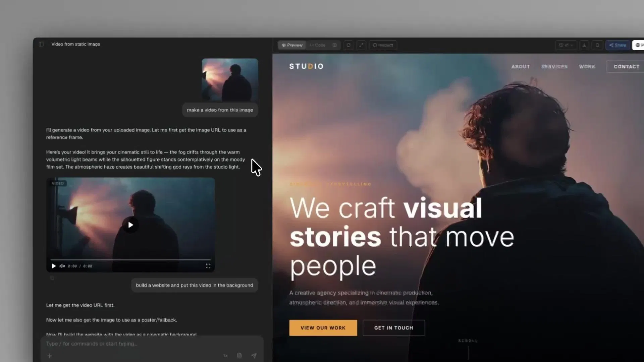Activate the Inspect tool
644x362 pixels.
(383, 45)
